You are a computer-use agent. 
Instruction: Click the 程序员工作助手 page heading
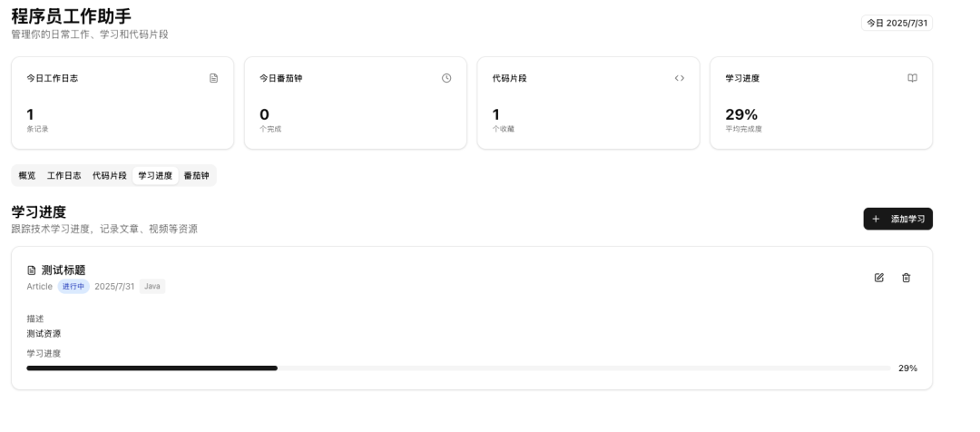point(71,15)
